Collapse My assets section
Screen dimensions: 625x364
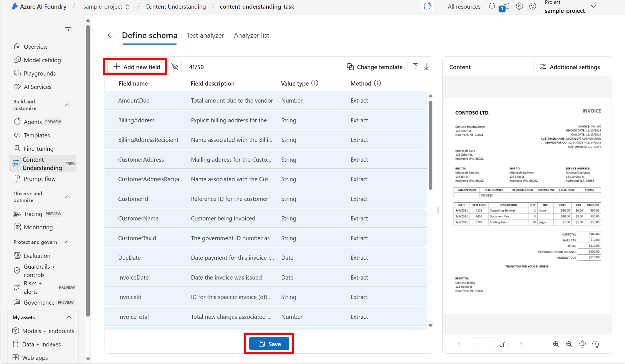tap(69, 317)
